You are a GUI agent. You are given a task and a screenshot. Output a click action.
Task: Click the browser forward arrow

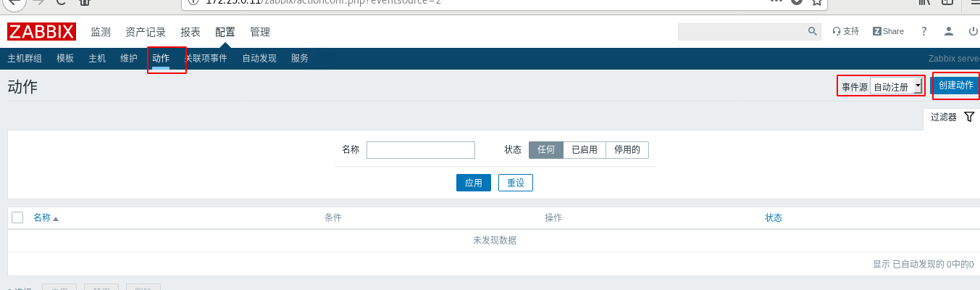point(38,2)
